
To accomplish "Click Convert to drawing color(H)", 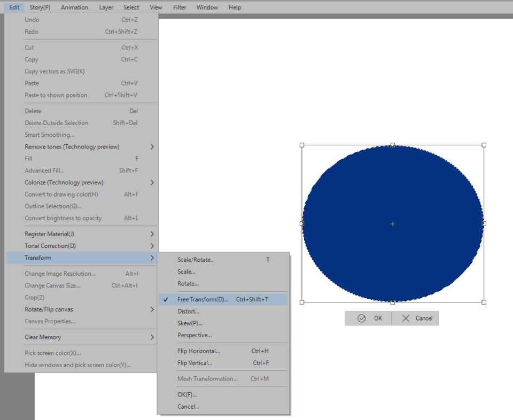I will [81, 195].
